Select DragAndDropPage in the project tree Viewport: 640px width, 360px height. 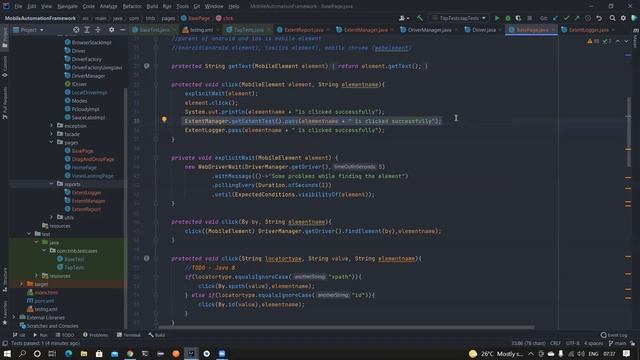tap(93, 159)
